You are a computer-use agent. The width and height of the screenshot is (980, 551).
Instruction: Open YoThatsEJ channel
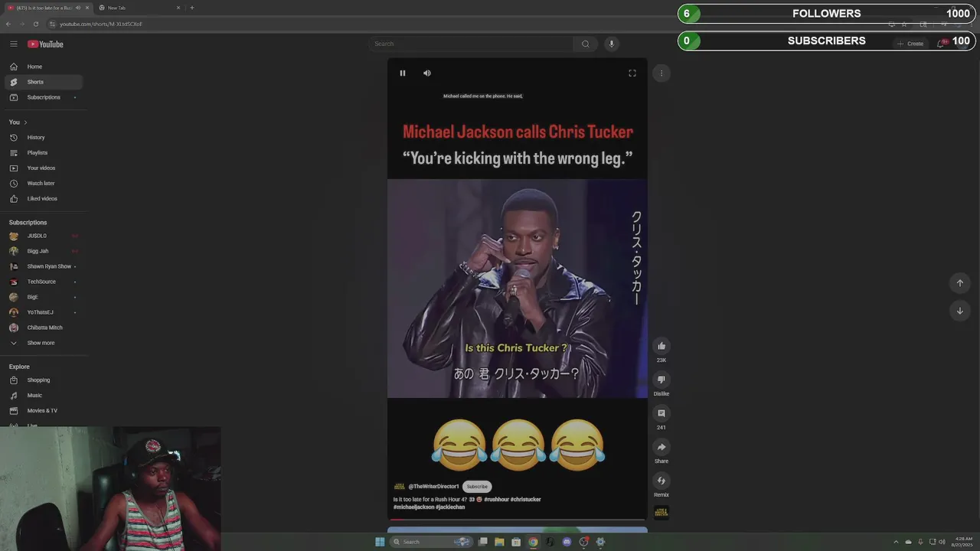(44, 312)
